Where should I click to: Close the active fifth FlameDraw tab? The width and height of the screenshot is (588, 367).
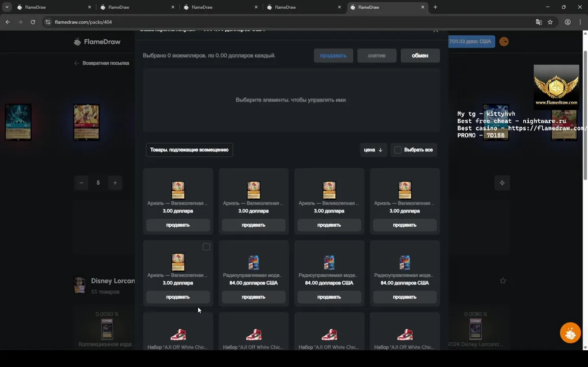422,7
